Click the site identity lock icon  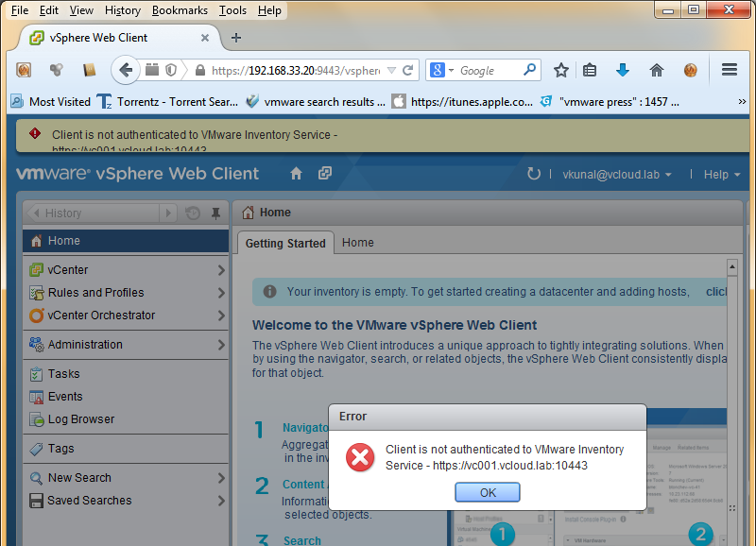[x=200, y=71]
